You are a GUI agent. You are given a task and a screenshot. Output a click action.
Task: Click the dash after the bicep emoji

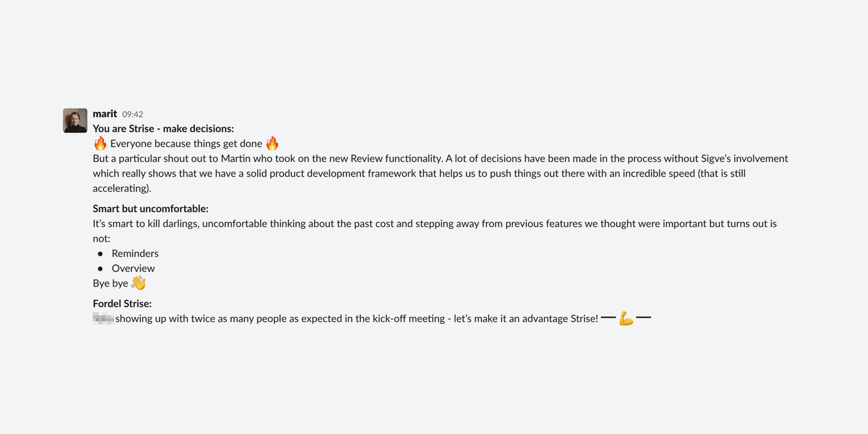pyautogui.click(x=644, y=317)
